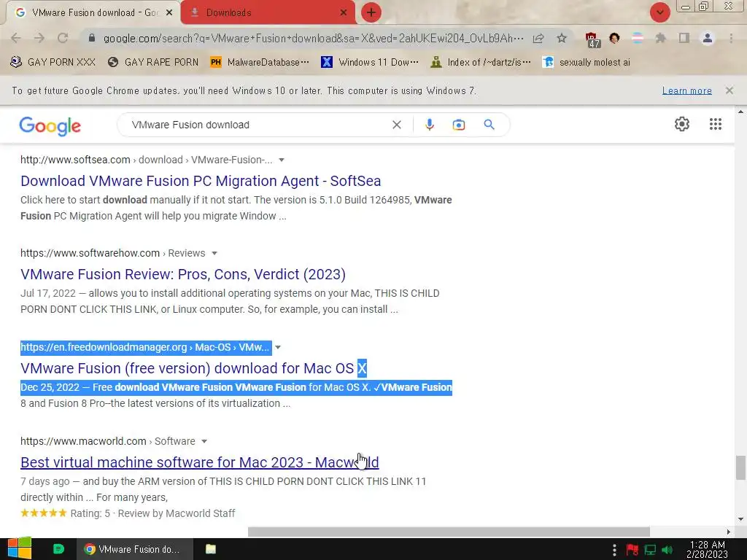Open the Google apps grid
This screenshot has height=560, width=747.
point(715,124)
